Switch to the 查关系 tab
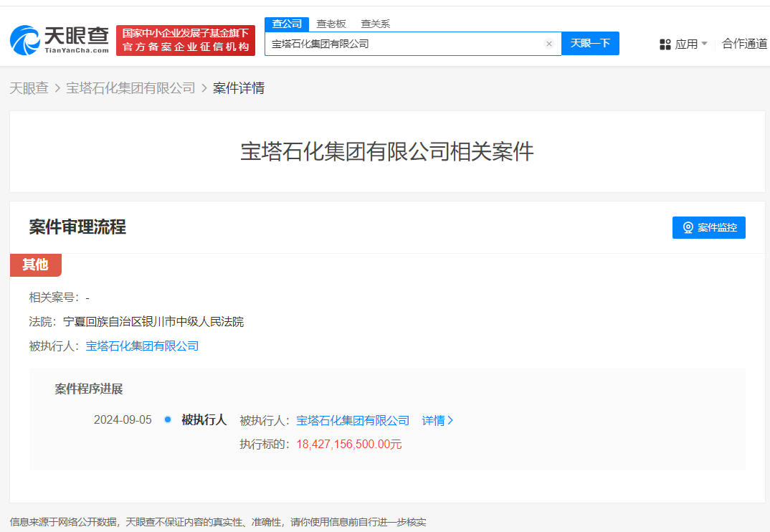The image size is (770, 532). coord(375,24)
